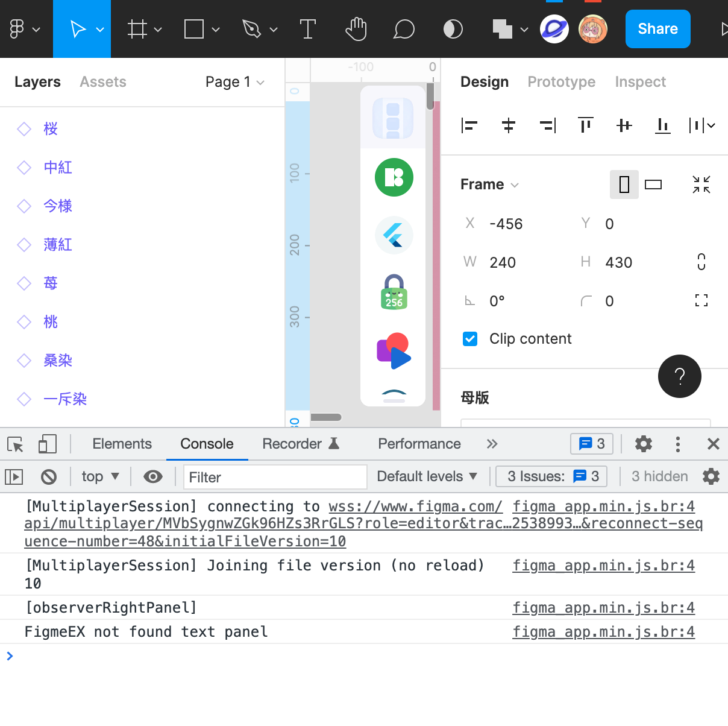
Task: Click align top icon
Action: pyautogui.click(x=586, y=125)
